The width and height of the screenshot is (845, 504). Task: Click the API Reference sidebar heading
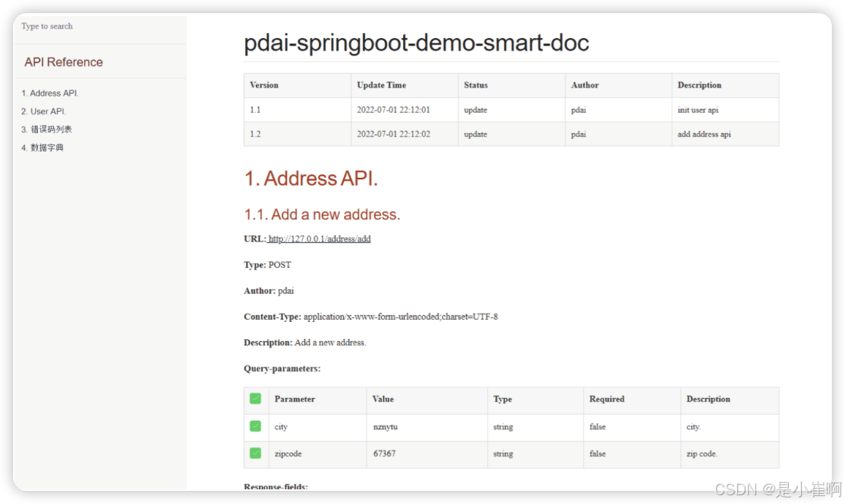63,61
